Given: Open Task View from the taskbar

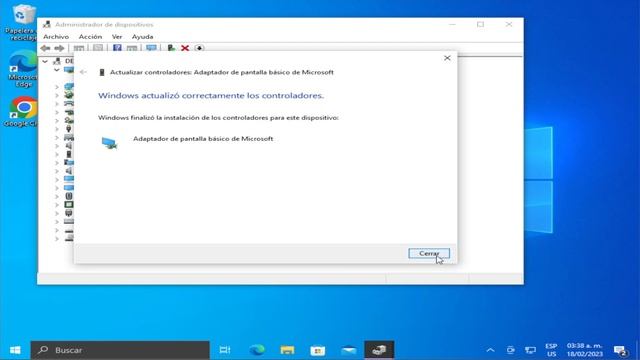Looking at the screenshot, I should 225,350.
